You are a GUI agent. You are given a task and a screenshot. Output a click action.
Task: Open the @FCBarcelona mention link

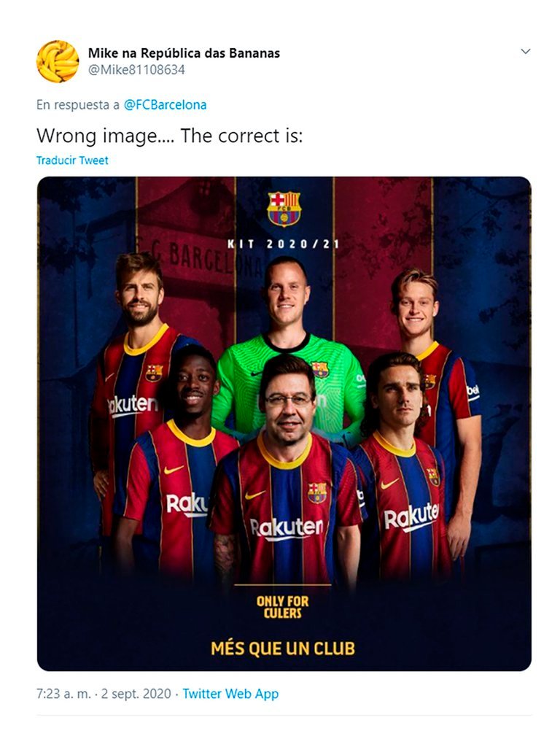coord(165,104)
